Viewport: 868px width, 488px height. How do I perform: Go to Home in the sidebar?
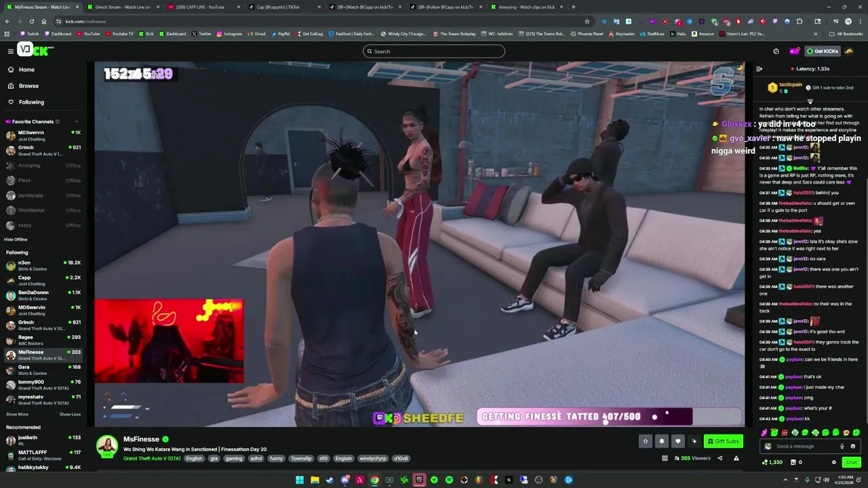tap(26, 70)
